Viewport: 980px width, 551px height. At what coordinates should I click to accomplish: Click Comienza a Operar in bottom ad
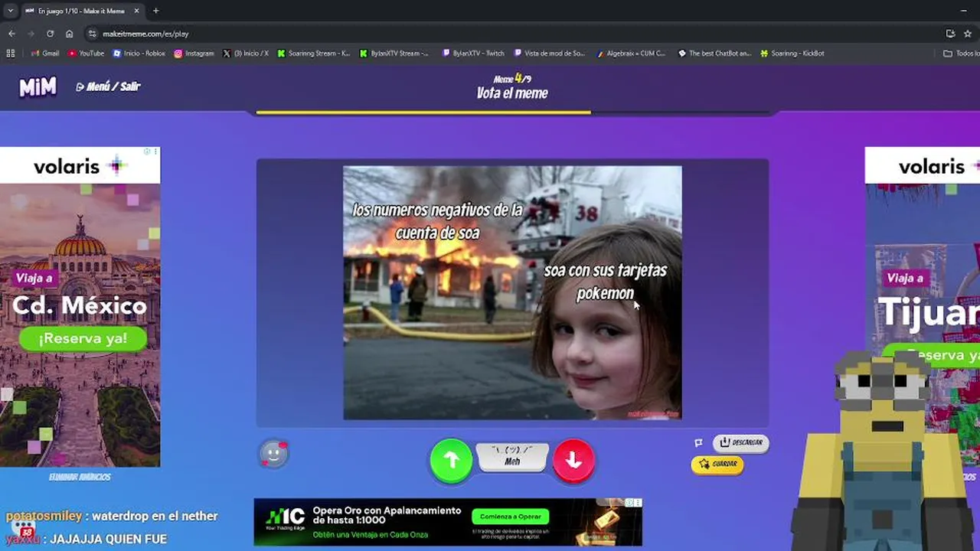point(511,517)
